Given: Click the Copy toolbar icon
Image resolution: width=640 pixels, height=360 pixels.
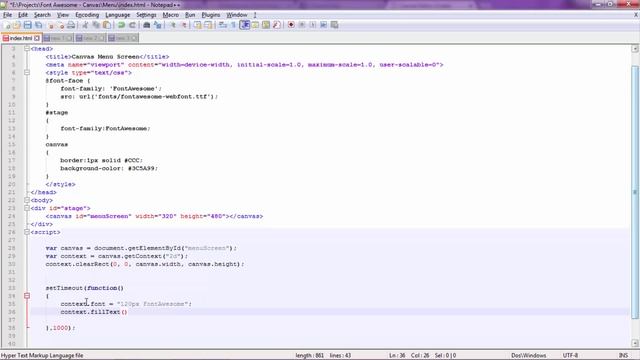Looking at the screenshot, I should [x=96, y=25].
